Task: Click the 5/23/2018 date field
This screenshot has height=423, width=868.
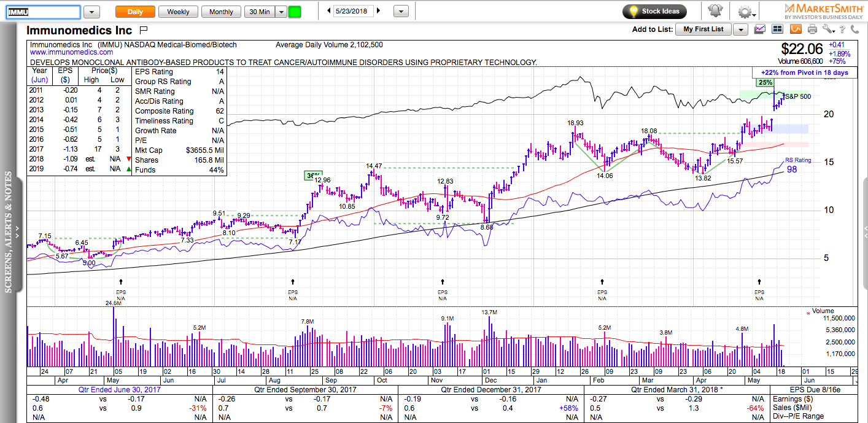Action: [x=354, y=11]
